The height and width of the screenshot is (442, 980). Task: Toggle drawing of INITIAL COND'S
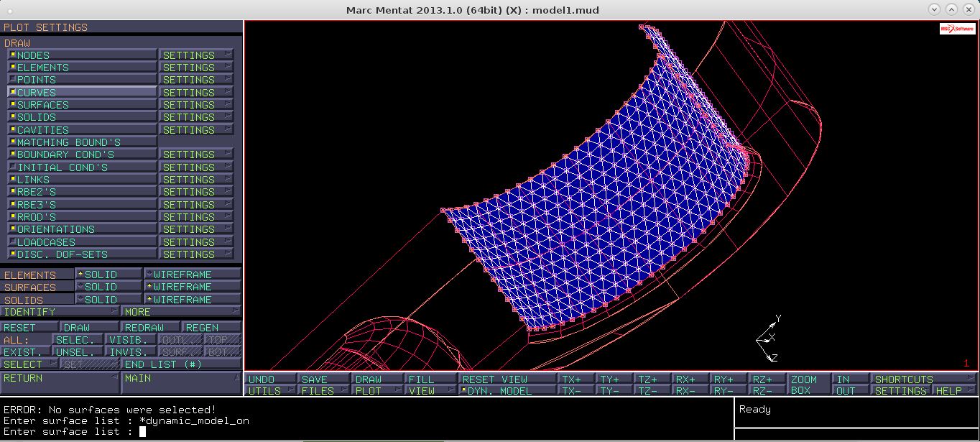click(x=83, y=167)
